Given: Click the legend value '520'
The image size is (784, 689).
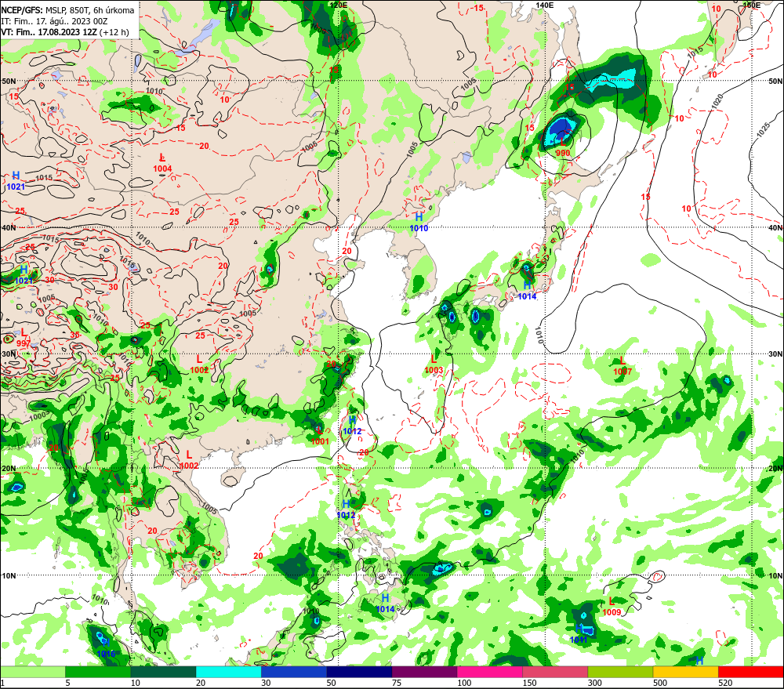Looking at the screenshot, I should tap(725, 683).
